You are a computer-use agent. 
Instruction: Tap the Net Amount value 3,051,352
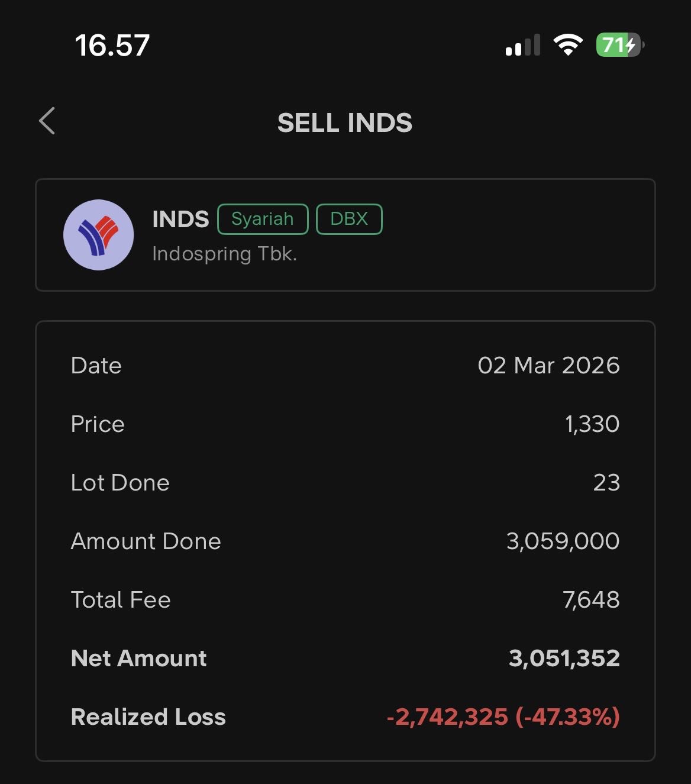tap(564, 659)
